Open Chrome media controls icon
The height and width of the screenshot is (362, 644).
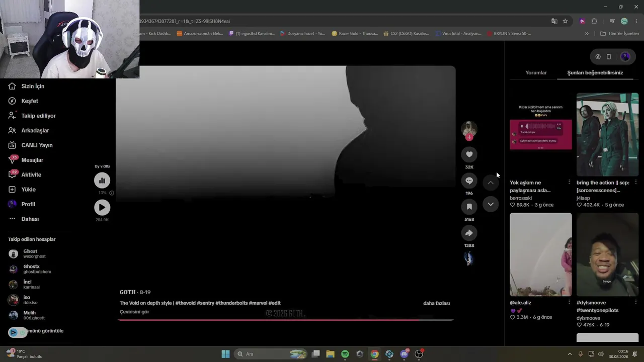pos(612,21)
